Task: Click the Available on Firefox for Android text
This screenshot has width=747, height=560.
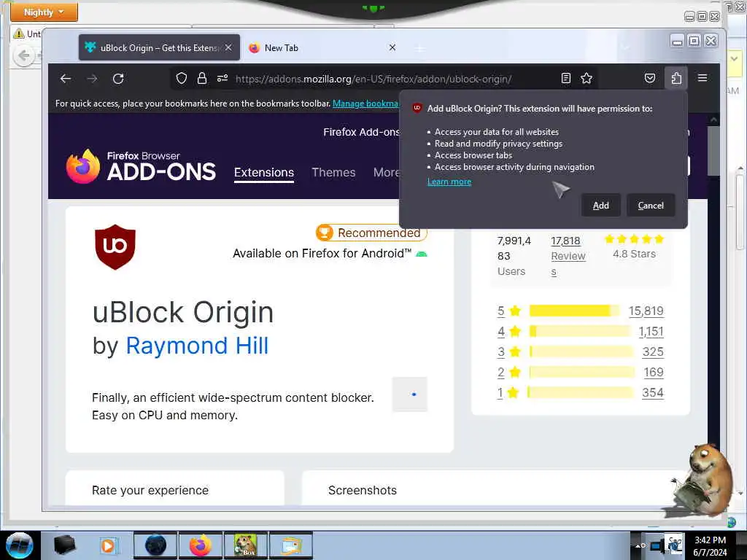Action: click(322, 253)
